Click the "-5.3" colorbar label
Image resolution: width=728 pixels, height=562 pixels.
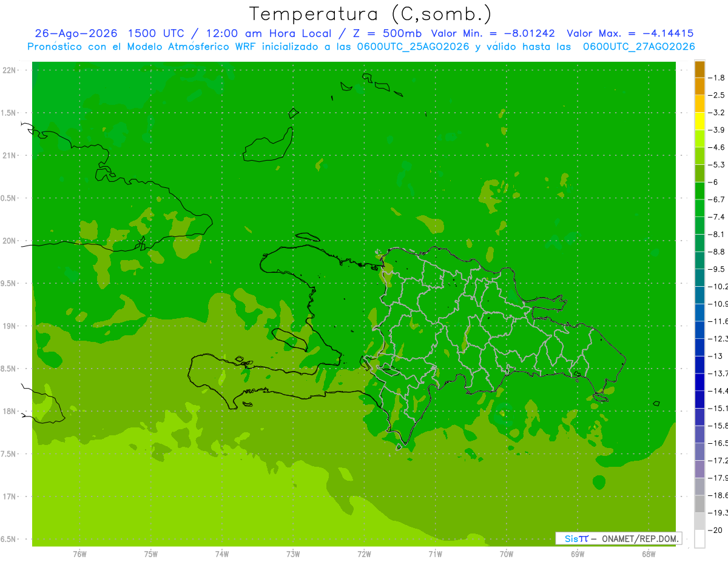point(717,165)
